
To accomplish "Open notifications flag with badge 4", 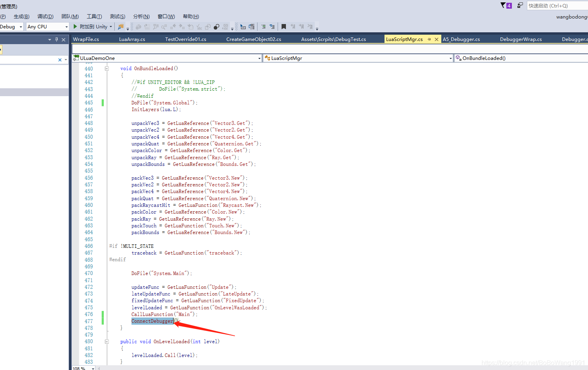I will pos(506,5).
